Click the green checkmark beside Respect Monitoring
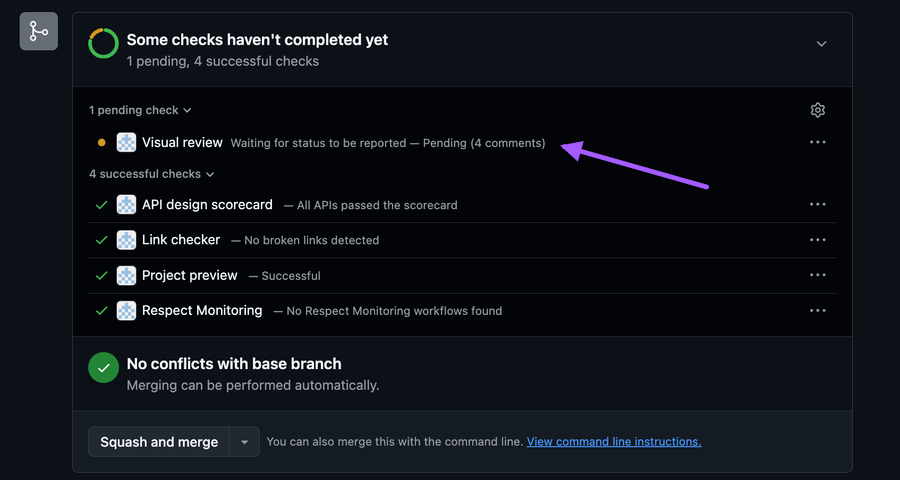Viewport: 900px width, 480px height. coord(102,311)
